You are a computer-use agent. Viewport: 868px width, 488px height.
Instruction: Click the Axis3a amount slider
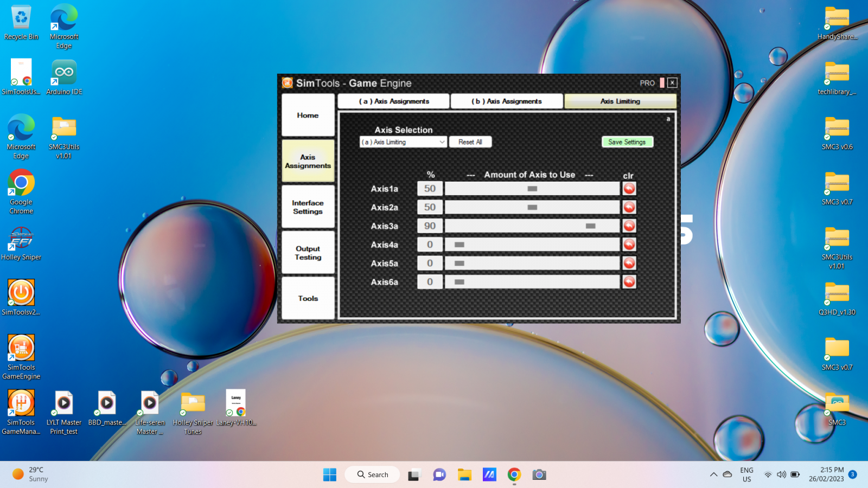[532, 226]
